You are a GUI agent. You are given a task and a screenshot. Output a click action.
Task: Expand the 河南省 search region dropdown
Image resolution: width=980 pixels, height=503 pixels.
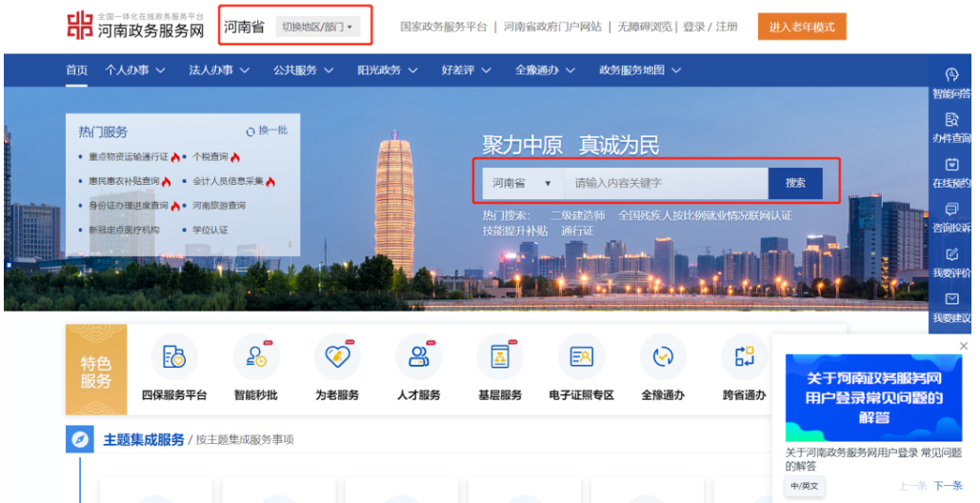pos(522,183)
